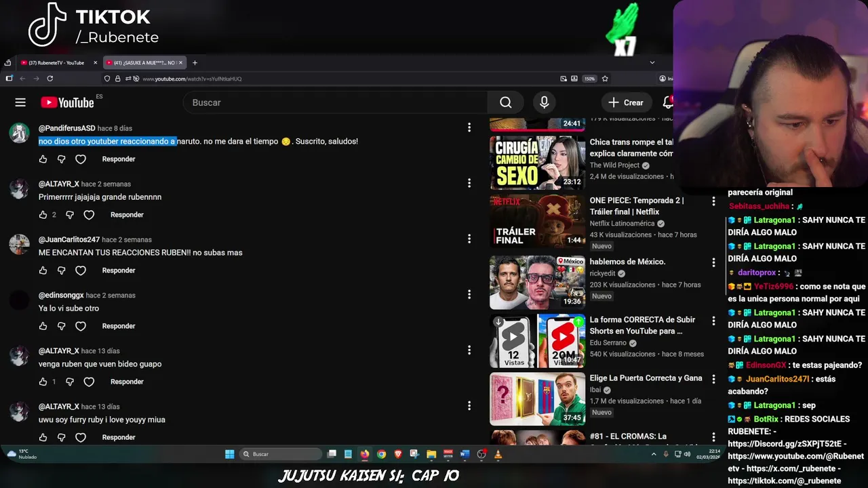Screen dimensions: 868x488
Task: Open Firefox from the taskbar
Action: 365,454
